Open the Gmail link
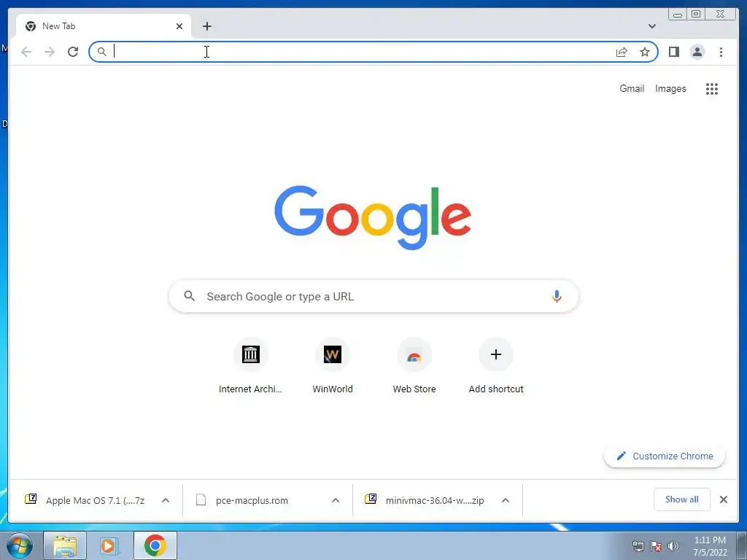 tap(632, 88)
